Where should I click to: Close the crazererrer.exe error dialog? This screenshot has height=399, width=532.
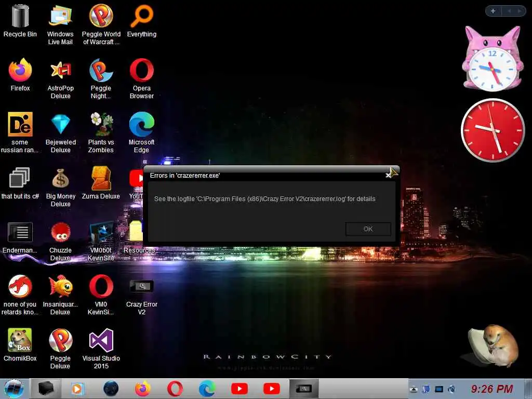click(x=388, y=176)
